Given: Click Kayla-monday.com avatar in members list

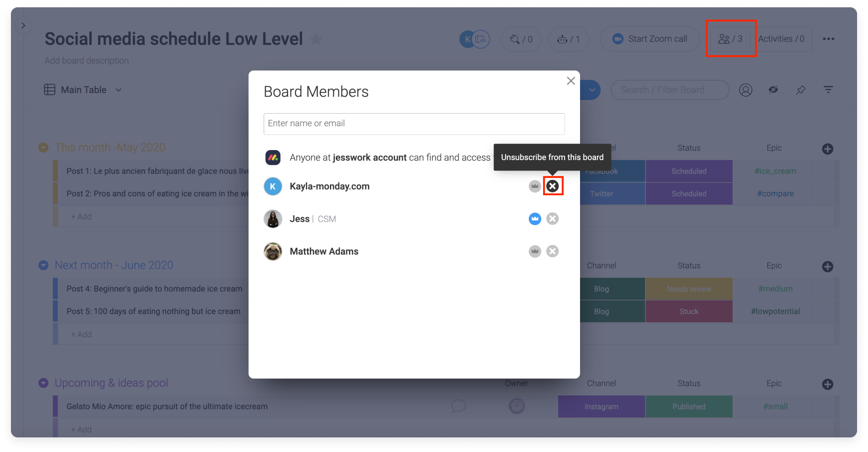Looking at the screenshot, I should point(273,186).
